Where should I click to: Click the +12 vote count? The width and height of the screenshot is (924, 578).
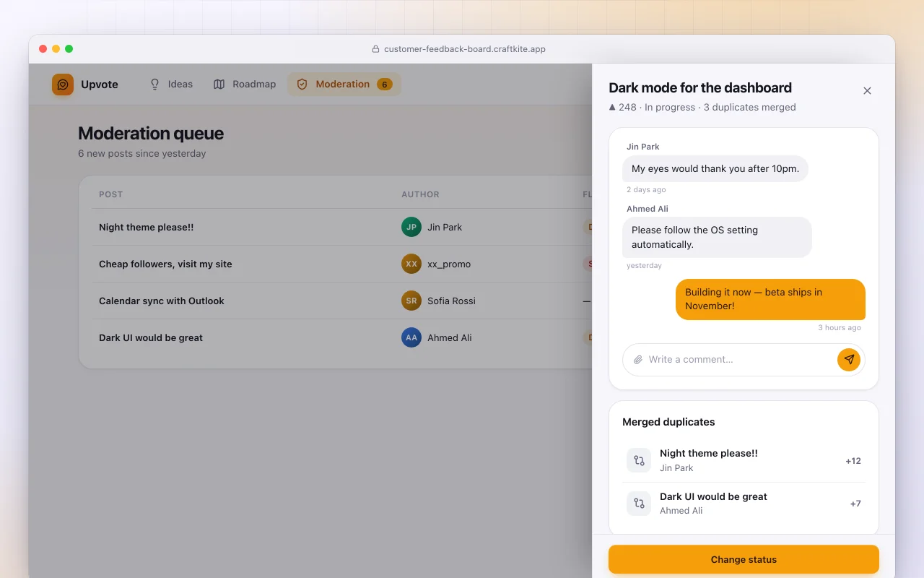[x=853, y=461]
